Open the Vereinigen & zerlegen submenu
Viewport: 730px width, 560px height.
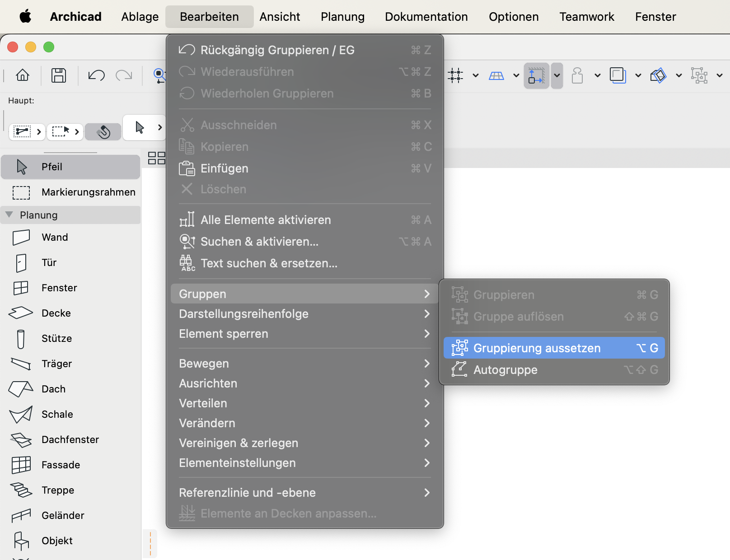click(x=304, y=443)
